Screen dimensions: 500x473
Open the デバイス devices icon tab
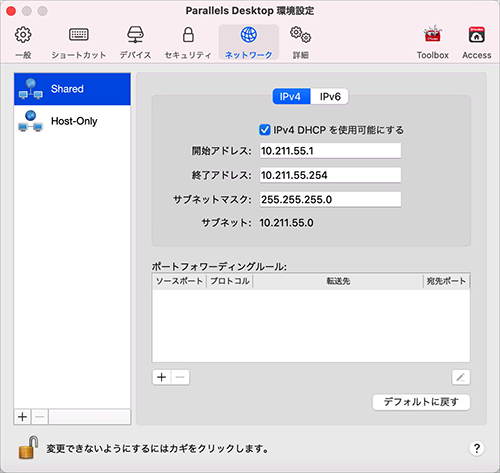[x=135, y=43]
